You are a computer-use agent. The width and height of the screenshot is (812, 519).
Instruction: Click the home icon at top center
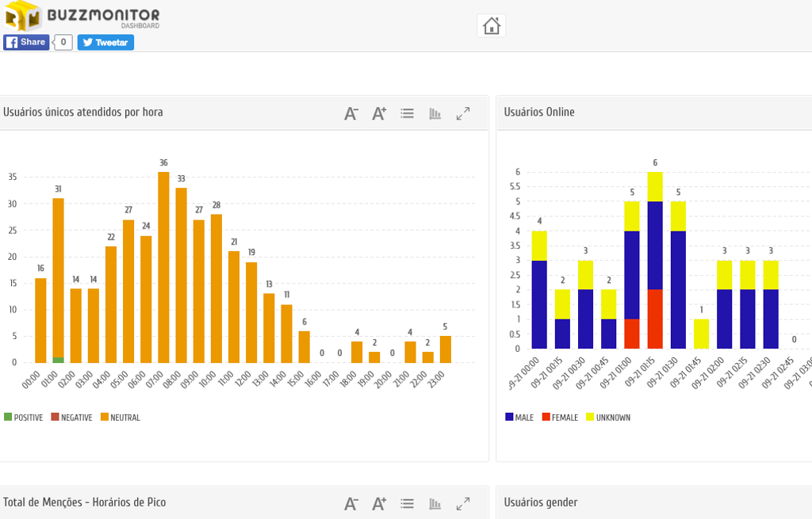coord(491,25)
